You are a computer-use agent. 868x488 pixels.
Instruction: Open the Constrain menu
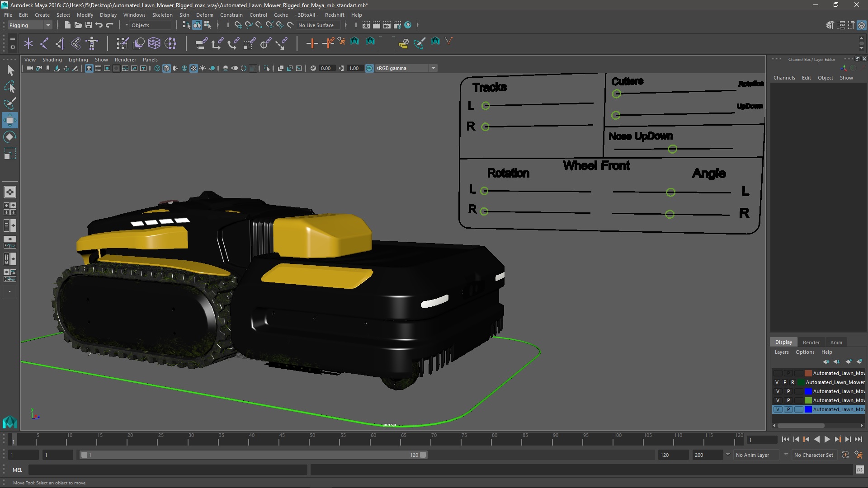click(231, 15)
